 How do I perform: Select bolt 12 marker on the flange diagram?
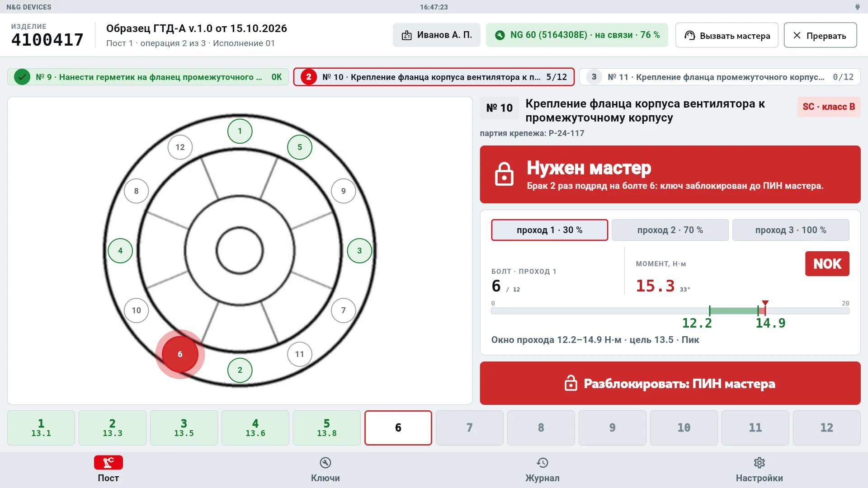pyautogui.click(x=180, y=147)
